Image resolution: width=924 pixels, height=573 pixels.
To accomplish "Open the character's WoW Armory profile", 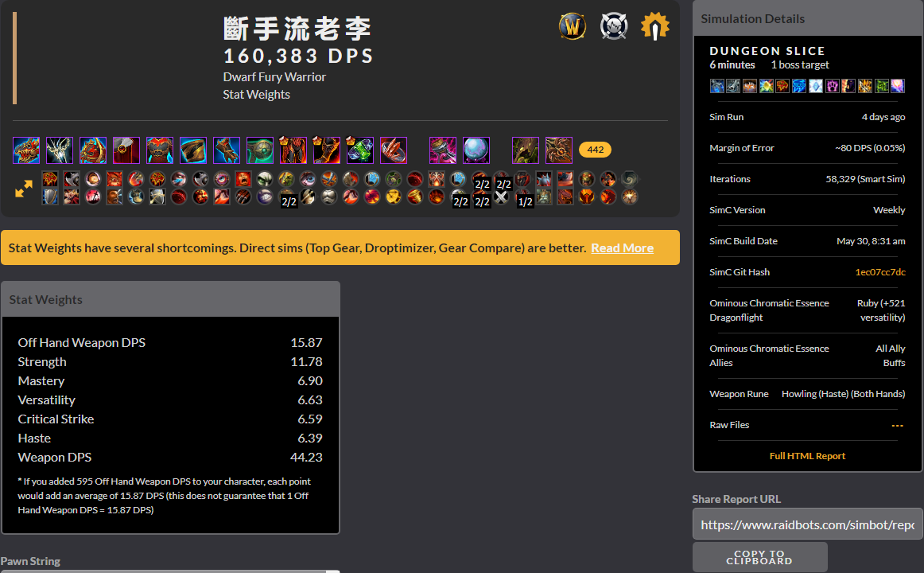I will pyautogui.click(x=573, y=25).
